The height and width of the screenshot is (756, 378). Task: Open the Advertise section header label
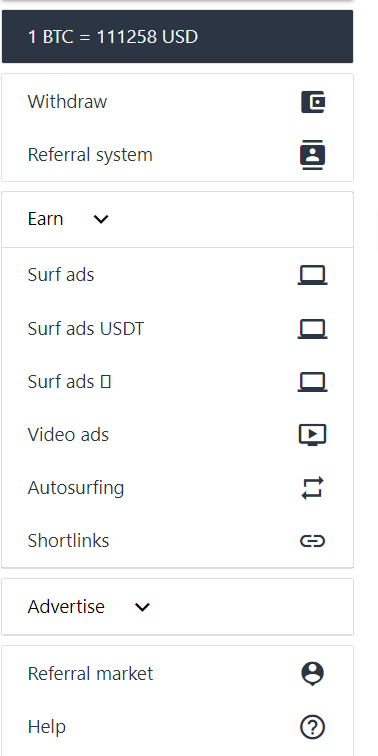click(x=66, y=607)
